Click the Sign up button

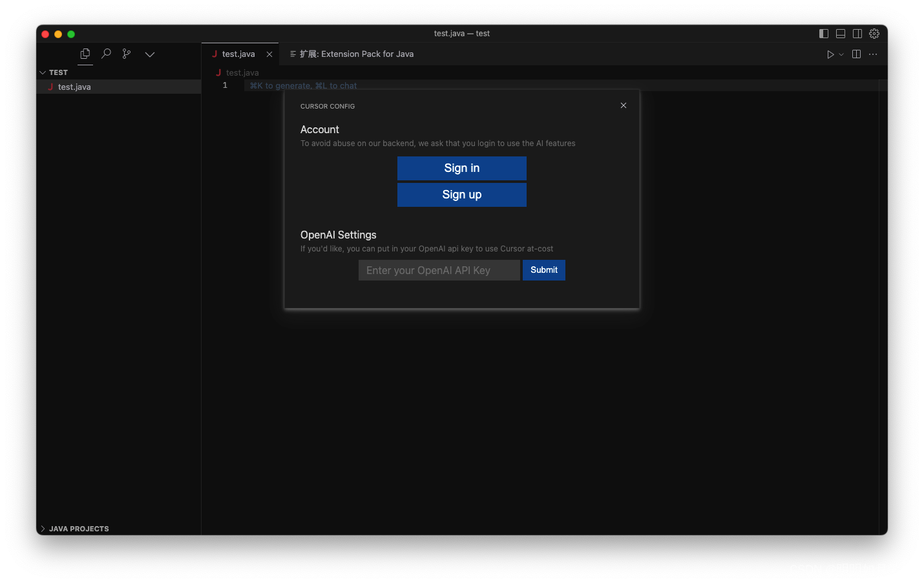[x=462, y=195]
